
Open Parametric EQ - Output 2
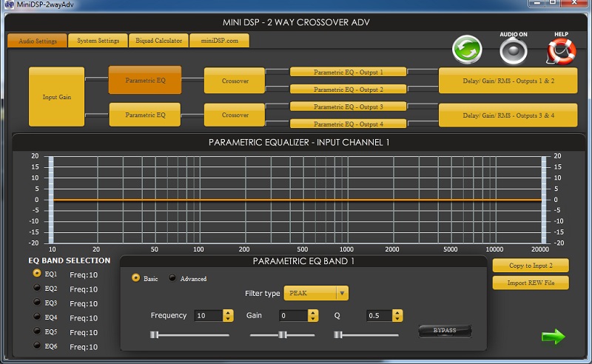(x=348, y=89)
